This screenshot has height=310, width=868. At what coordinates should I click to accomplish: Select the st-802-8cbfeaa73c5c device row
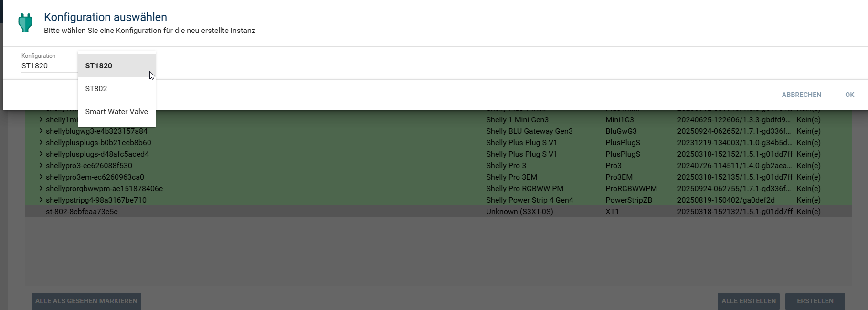point(82,212)
